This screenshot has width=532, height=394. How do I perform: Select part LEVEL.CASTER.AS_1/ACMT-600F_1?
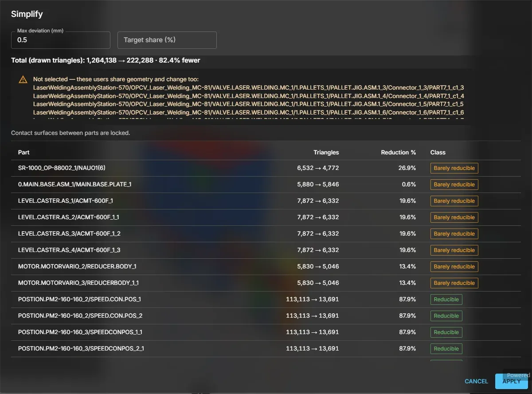click(x=266, y=201)
